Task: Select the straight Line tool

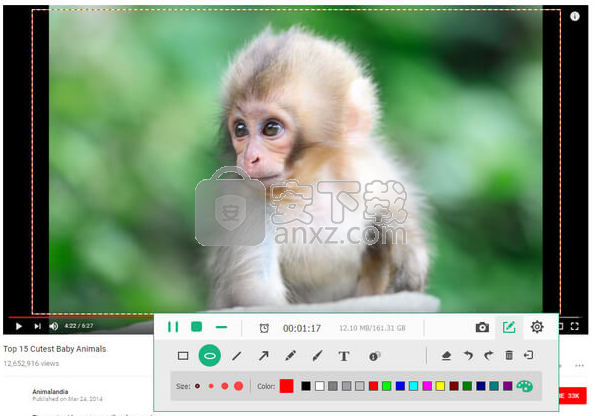Action: click(x=237, y=356)
